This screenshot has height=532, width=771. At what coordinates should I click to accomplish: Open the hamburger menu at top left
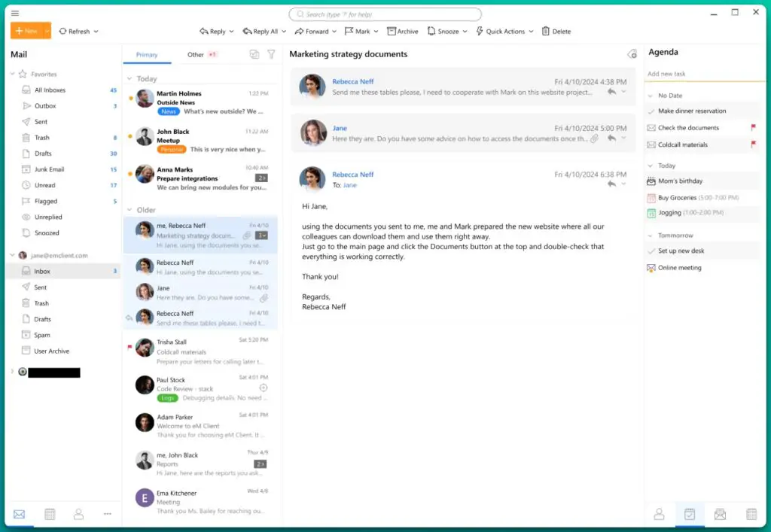[14, 12]
